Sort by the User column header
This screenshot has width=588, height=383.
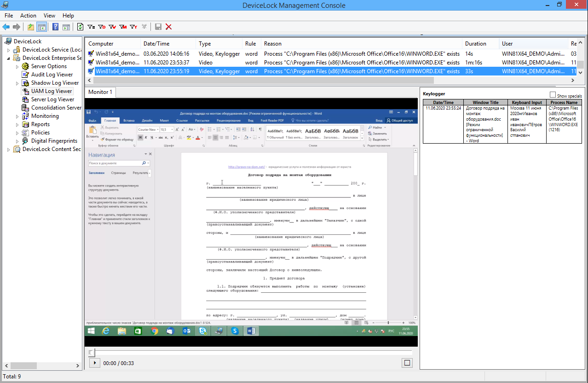pyautogui.click(x=534, y=44)
